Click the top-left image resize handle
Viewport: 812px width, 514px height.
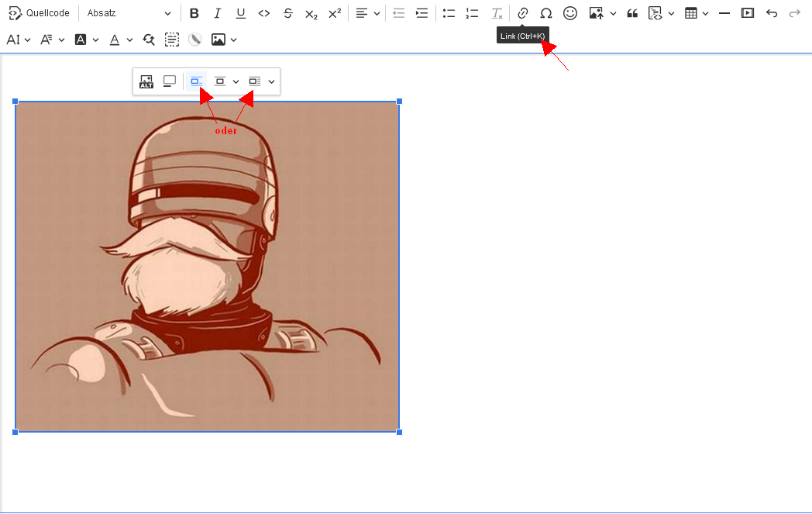(x=15, y=102)
